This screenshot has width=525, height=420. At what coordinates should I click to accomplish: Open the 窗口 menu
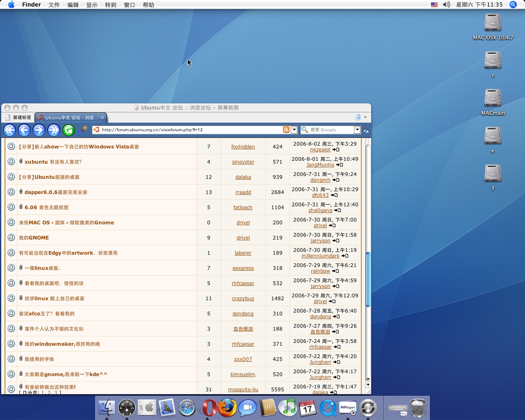click(x=130, y=5)
